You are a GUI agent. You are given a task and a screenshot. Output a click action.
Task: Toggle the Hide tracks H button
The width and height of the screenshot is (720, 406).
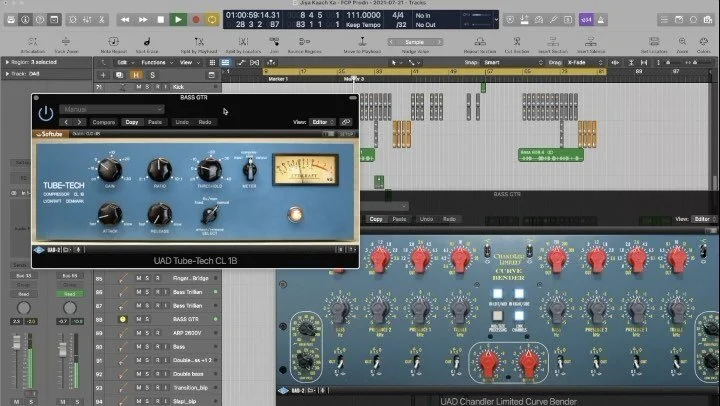(x=136, y=75)
